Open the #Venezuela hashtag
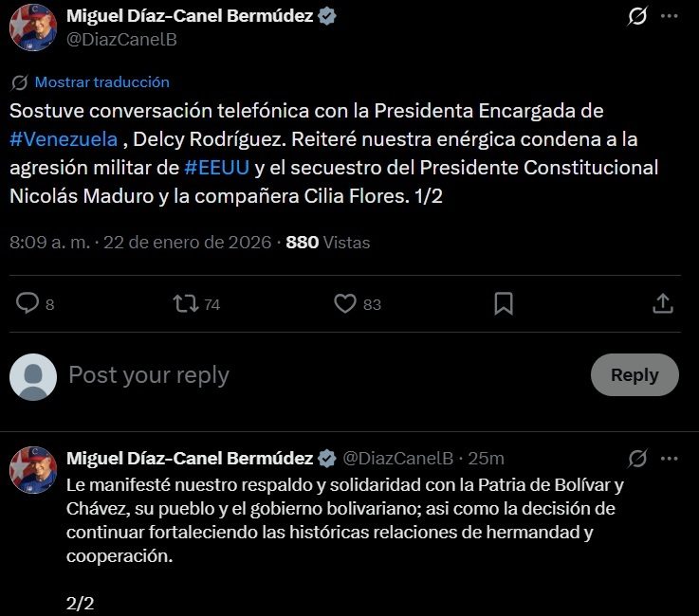 tap(64, 139)
